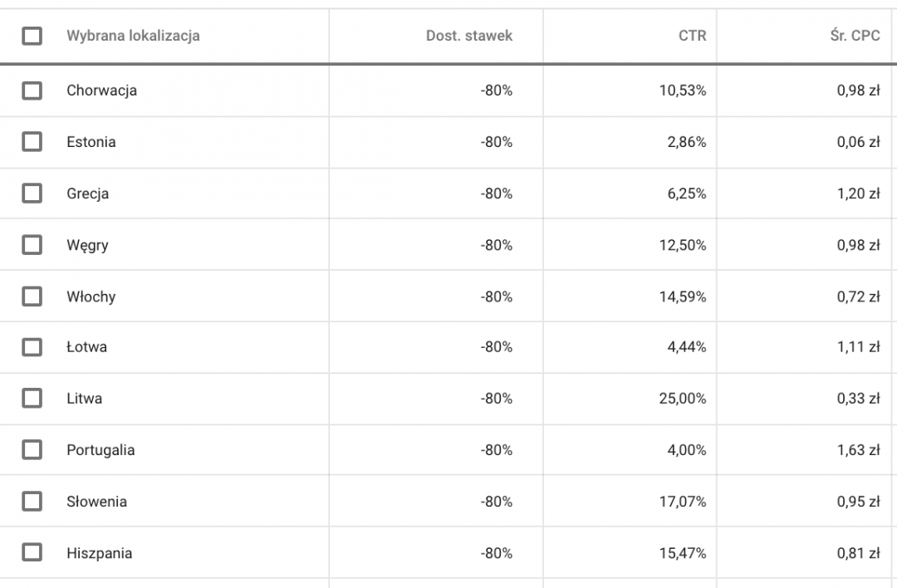The width and height of the screenshot is (897, 588).
Task: Click the CTR column header
Action: point(692,36)
